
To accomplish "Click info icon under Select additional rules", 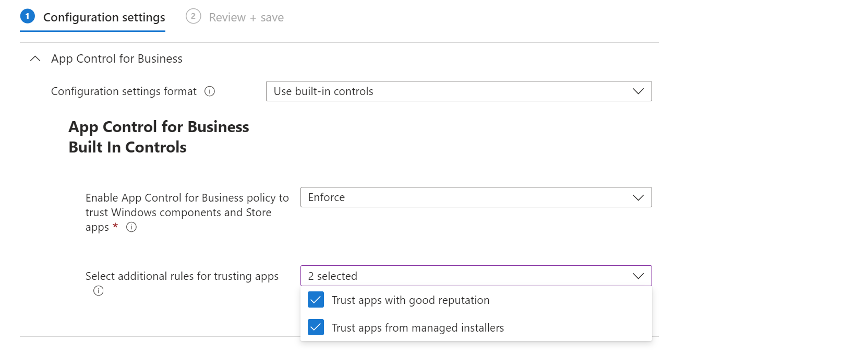I will pyautogui.click(x=99, y=291).
